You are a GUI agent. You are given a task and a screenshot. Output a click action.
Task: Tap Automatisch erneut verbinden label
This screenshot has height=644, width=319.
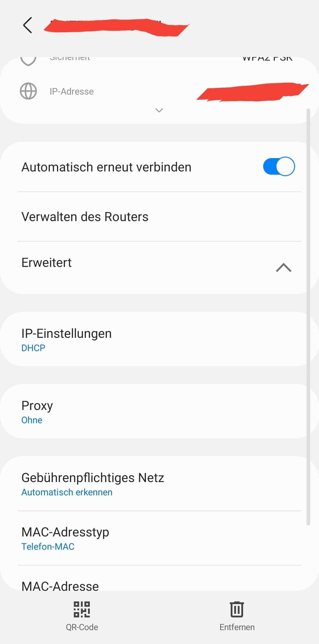coord(106,167)
